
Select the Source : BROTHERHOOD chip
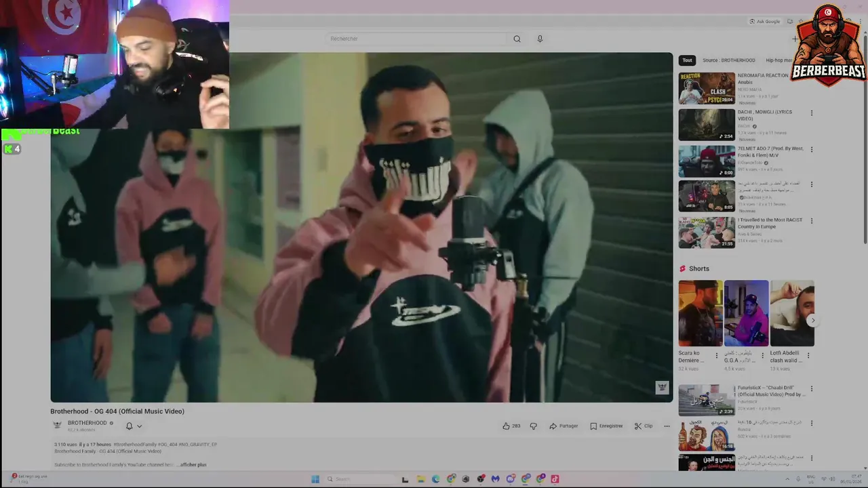coord(729,60)
